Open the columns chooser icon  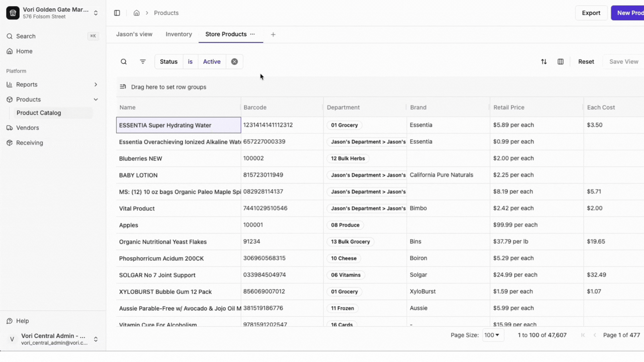point(560,62)
